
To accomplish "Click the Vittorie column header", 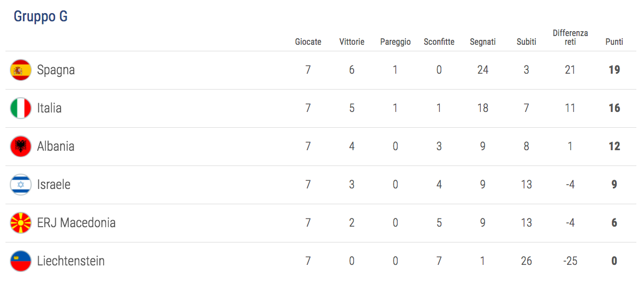I will 352,42.
